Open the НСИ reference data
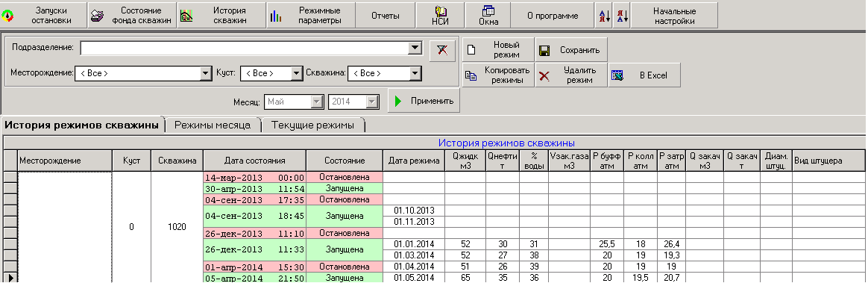The height and width of the screenshot is (286, 868). point(441,16)
